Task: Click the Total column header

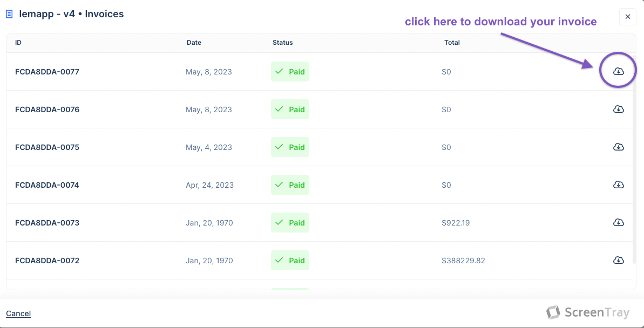Action: coord(452,43)
